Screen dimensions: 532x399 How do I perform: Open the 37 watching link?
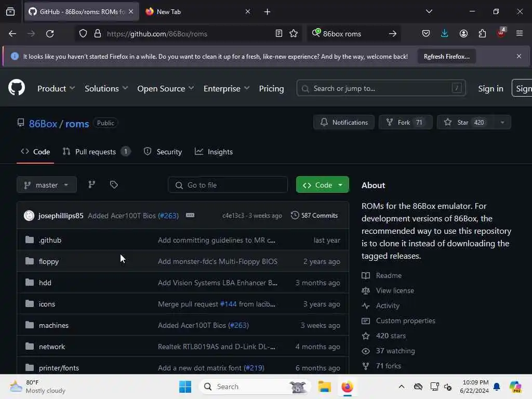pos(395,351)
